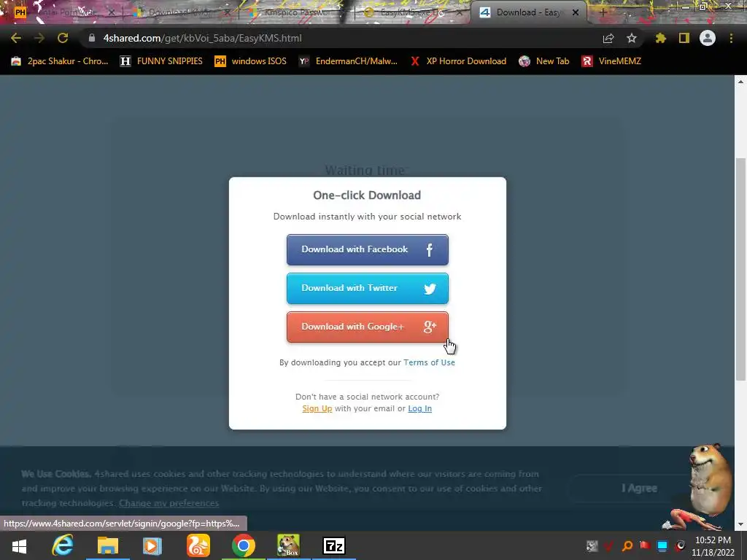Open 7-Zip from the taskbar
Viewport: 747px width, 560px height.
point(333,545)
